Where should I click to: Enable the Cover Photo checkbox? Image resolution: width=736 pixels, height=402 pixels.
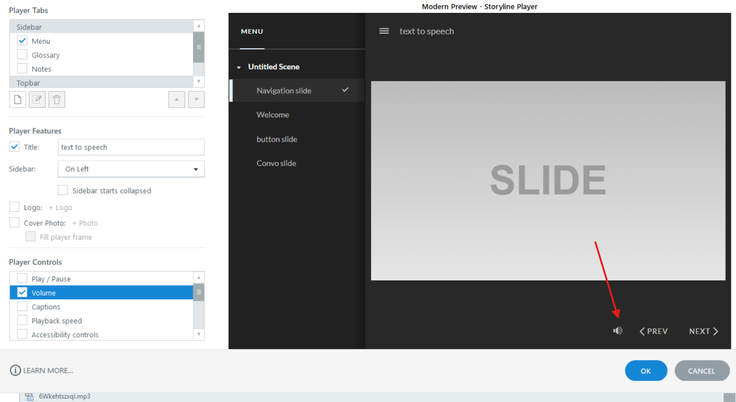click(15, 223)
